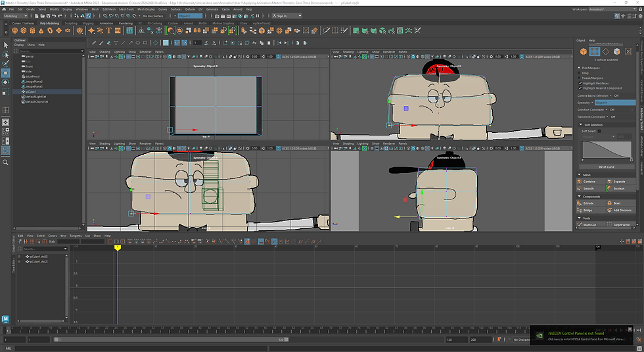The image size is (644, 352).
Task: Collapse the Soft Selection section
Action: pyautogui.click(x=581, y=124)
